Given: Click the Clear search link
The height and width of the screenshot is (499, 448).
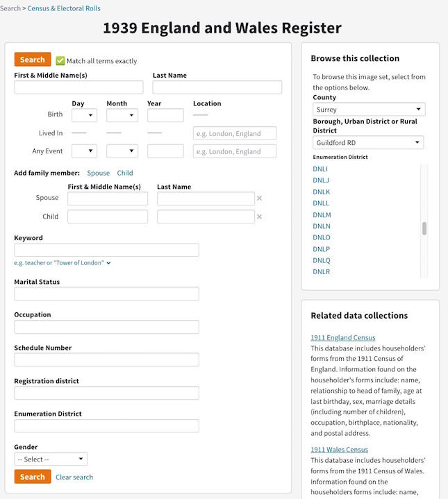Looking at the screenshot, I should click(74, 477).
